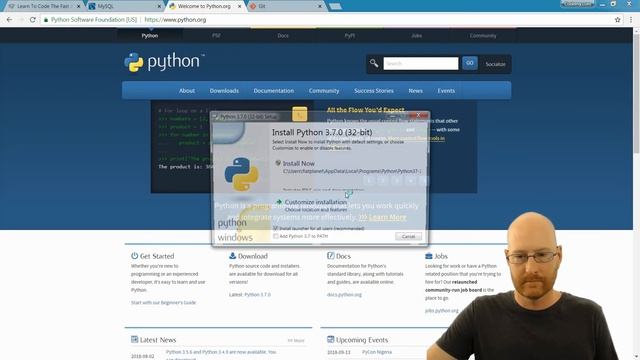Open the jobs.python.org link
This screenshot has width=640, height=360.
click(x=442, y=311)
